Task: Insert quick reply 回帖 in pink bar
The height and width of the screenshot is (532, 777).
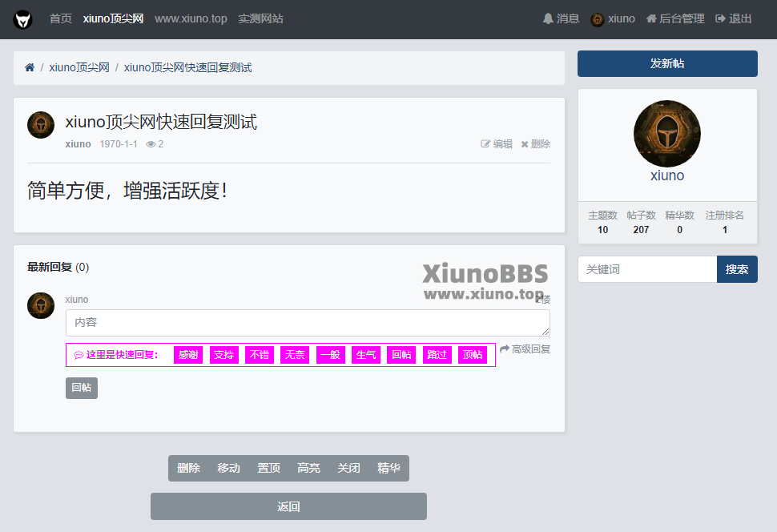Action: coord(401,354)
